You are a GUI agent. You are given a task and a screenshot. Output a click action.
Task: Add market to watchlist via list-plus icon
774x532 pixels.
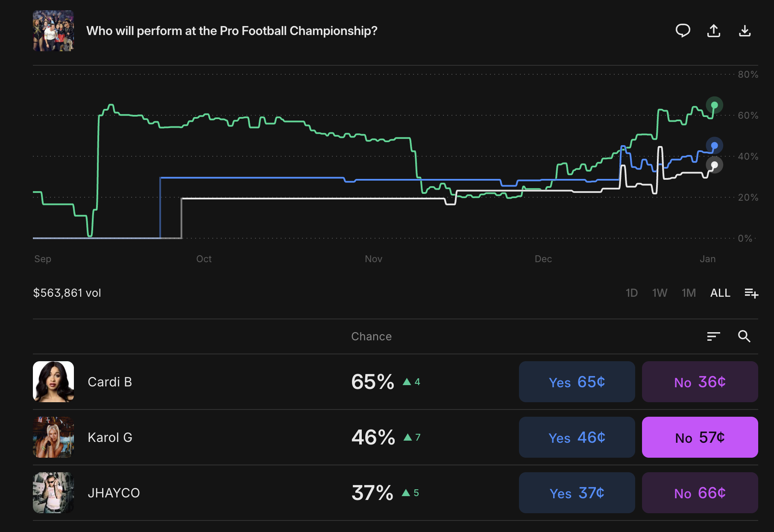(x=751, y=293)
